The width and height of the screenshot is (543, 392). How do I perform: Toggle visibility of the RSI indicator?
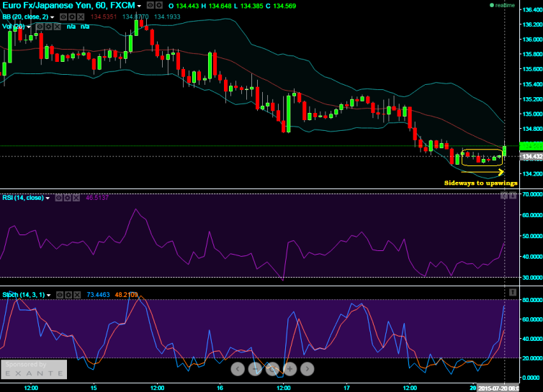pos(59,198)
